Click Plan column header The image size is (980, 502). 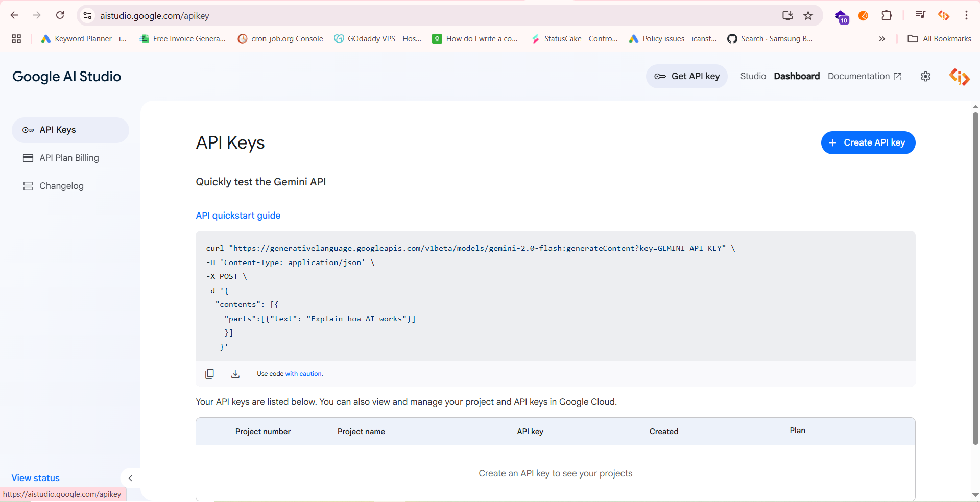click(x=798, y=431)
